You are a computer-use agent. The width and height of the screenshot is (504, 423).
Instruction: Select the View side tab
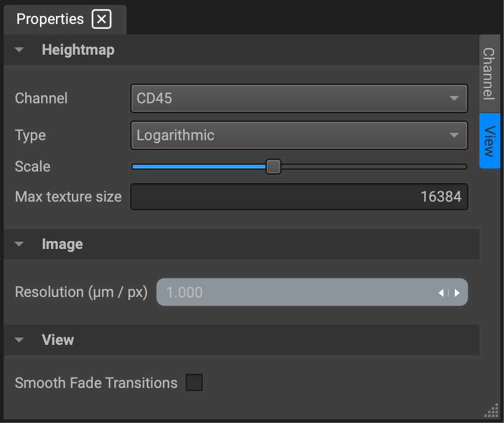(489, 141)
